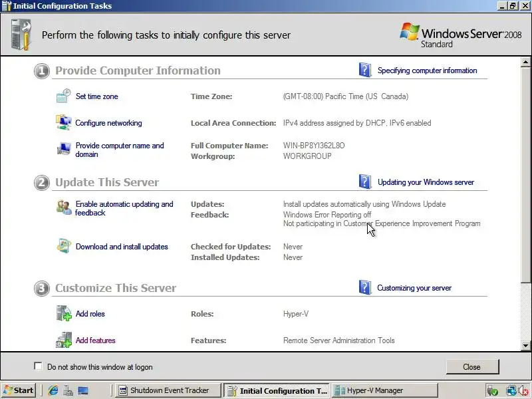This screenshot has width=532, height=399.
Task: Open Server Manager quick launch icon
Action: [68, 390]
